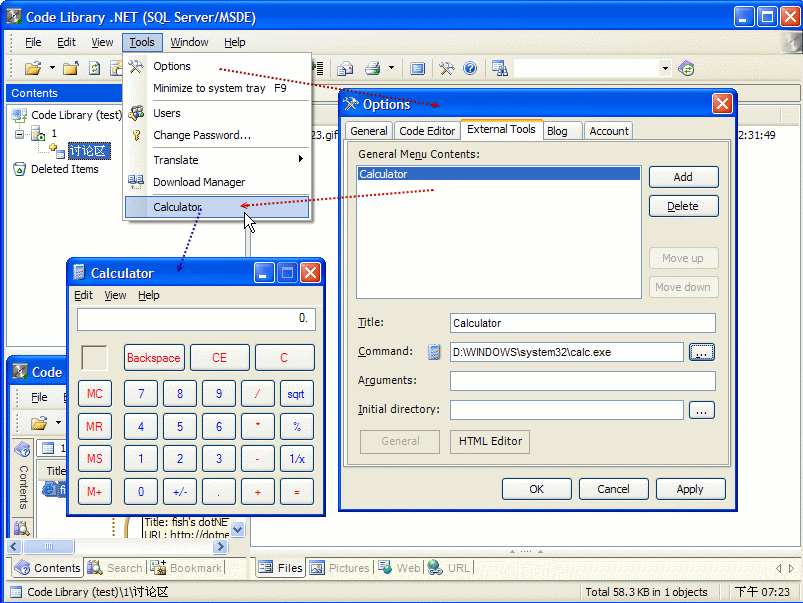Click the Code Library (test) database icon

click(x=19, y=115)
